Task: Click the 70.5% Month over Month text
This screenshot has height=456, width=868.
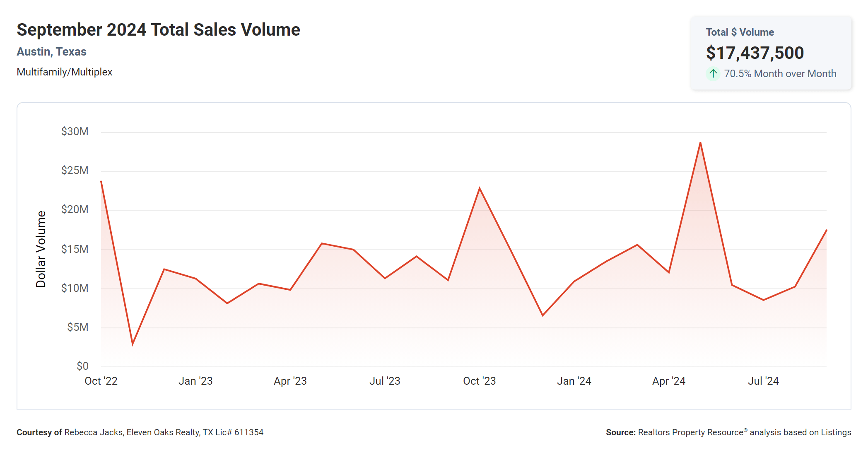Action: click(780, 74)
